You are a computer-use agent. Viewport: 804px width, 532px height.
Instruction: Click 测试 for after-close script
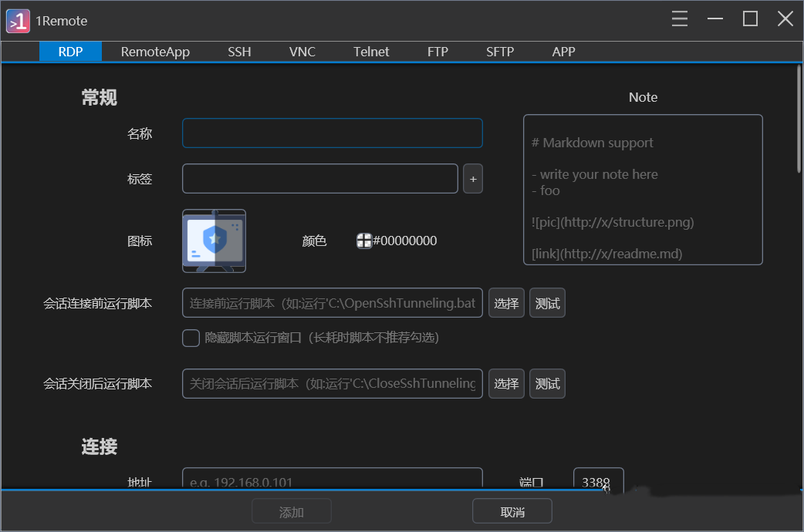(547, 383)
